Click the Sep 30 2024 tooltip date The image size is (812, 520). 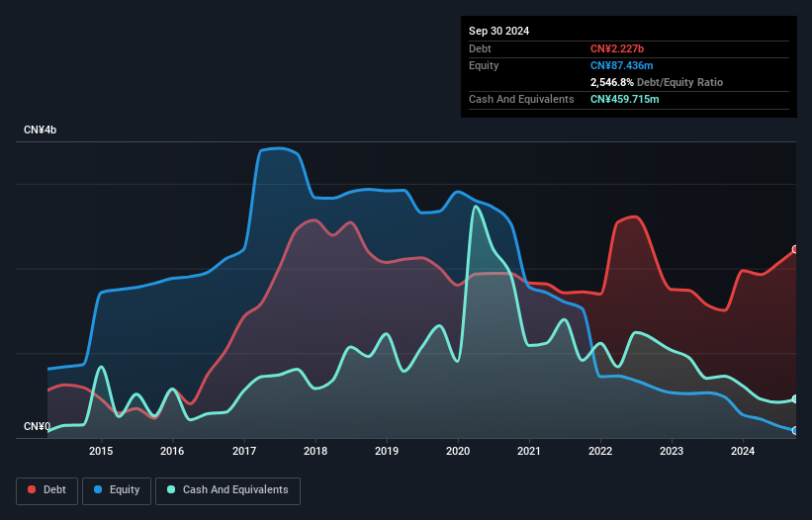[498, 31]
